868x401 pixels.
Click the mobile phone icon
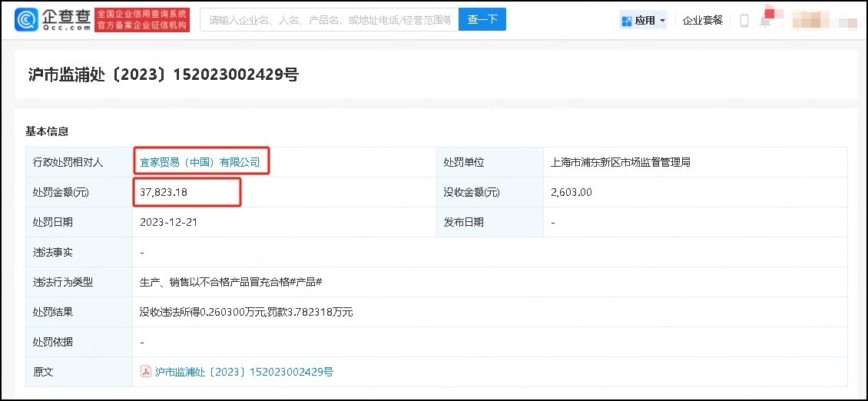[744, 21]
